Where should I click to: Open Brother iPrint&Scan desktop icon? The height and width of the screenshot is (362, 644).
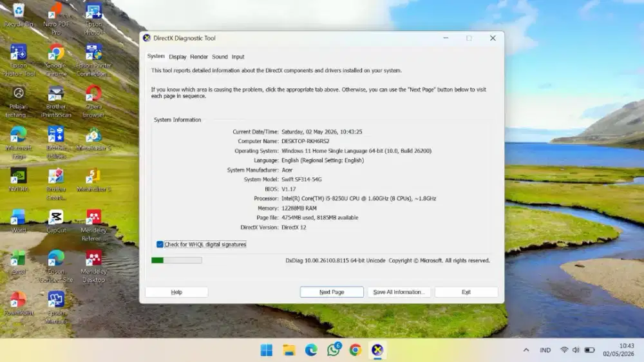tap(56, 102)
